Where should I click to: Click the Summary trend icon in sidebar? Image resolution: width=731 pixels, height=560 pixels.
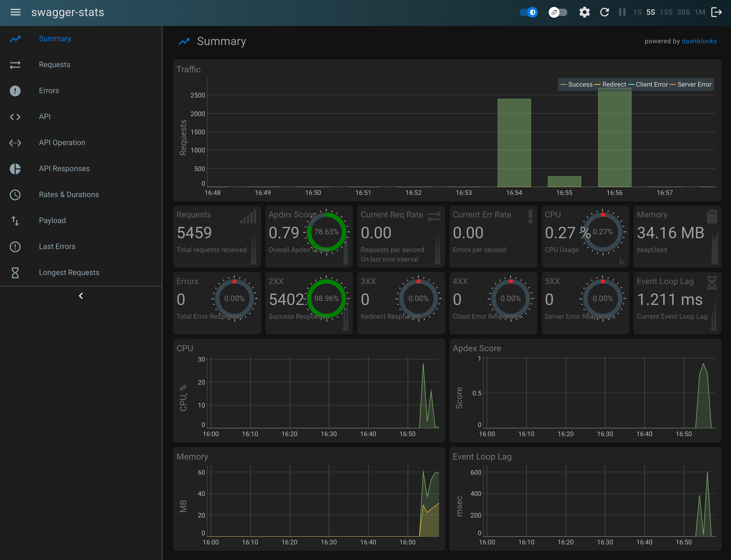click(x=15, y=39)
